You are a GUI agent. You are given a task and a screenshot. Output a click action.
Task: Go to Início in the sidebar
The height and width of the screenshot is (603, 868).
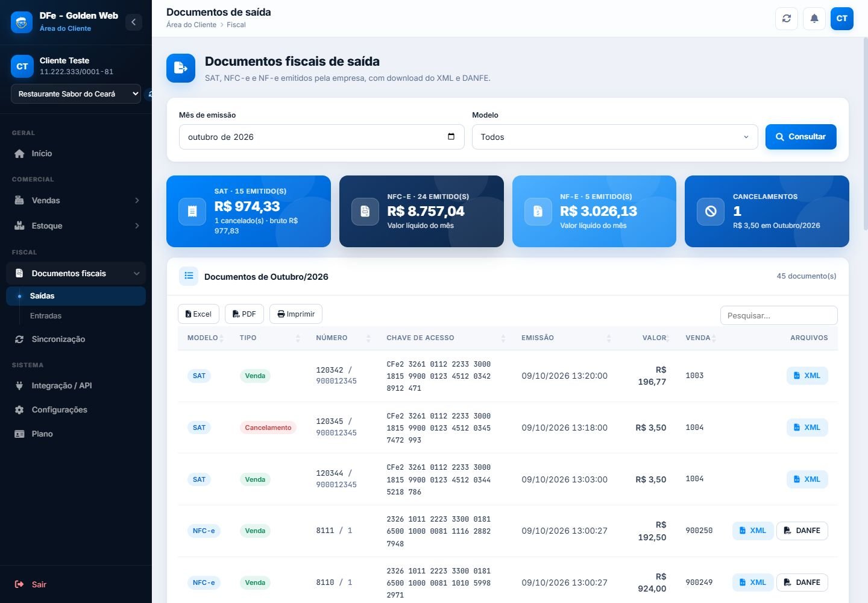click(76, 153)
